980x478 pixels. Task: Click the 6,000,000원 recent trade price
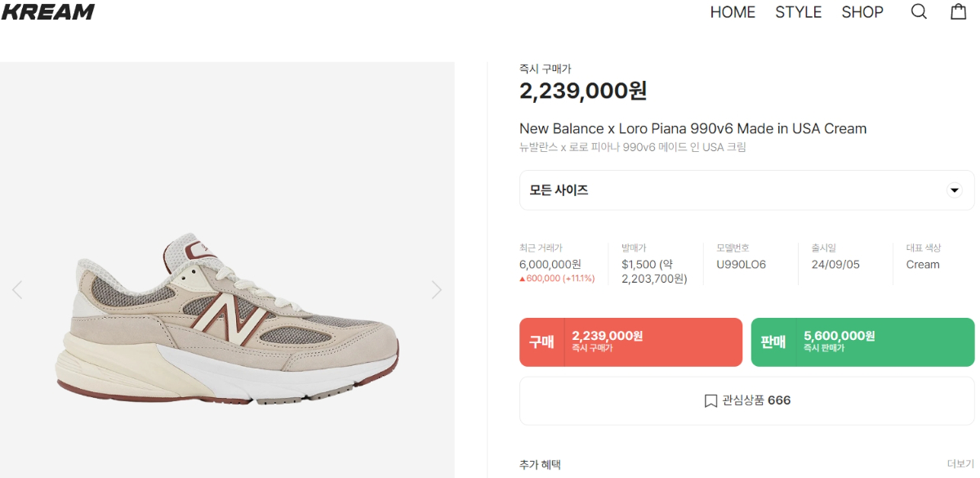550,265
